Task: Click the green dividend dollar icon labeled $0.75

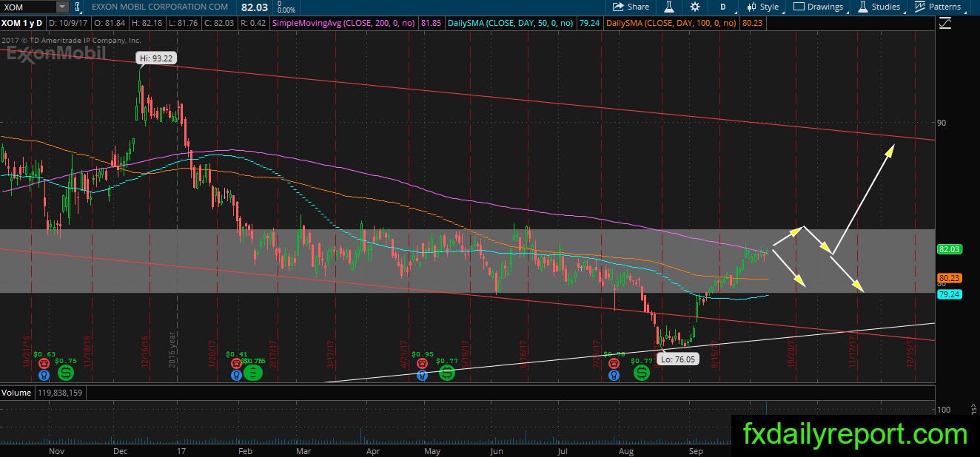Action: coord(66,373)
